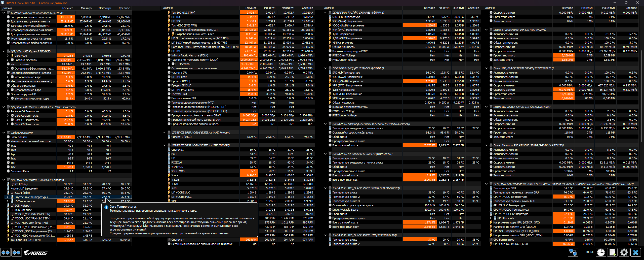The width and height of the screenshot is (644, 260).
Task: Open the remote monitoring network computers icon
Action: pyautogui.click(x=573, y=252)
